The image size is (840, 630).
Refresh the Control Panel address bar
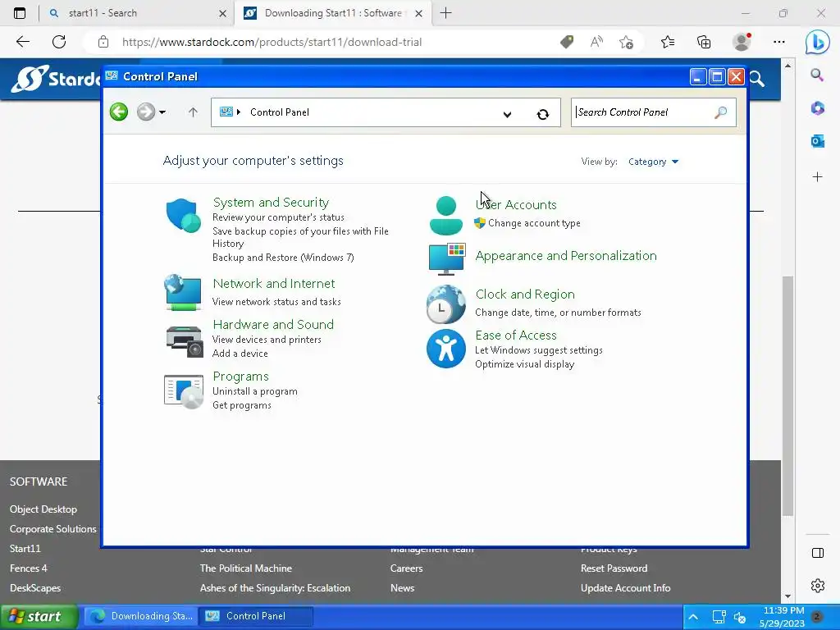543,113
